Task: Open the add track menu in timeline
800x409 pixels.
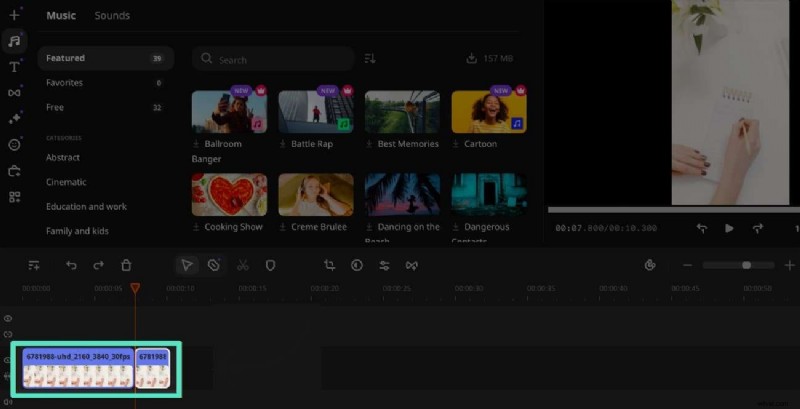Action: click(x=34, y=265)
